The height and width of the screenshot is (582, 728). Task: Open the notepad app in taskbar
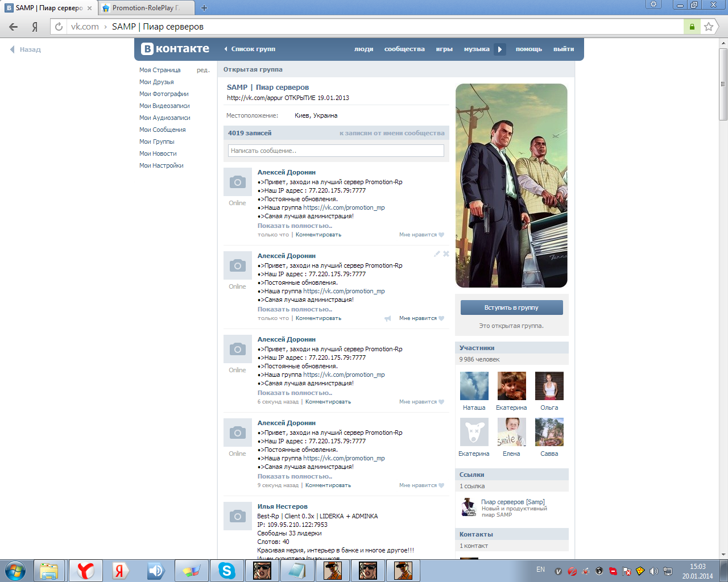297,571
